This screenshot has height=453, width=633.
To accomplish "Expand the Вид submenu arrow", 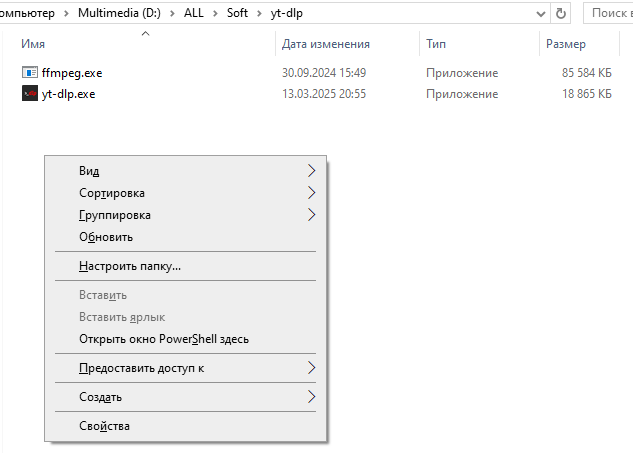I will click(311, 170).
